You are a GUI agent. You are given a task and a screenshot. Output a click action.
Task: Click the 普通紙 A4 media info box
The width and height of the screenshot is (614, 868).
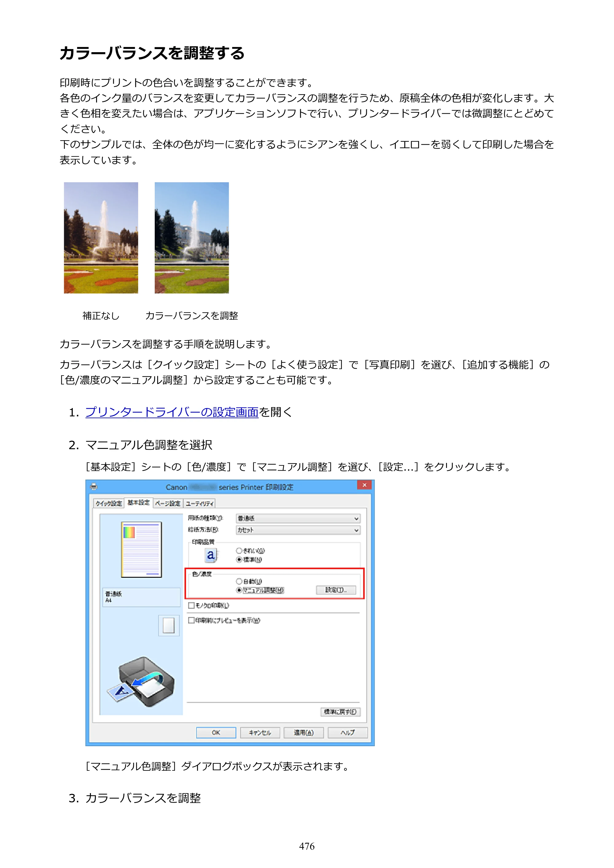(x=141, y=597)
